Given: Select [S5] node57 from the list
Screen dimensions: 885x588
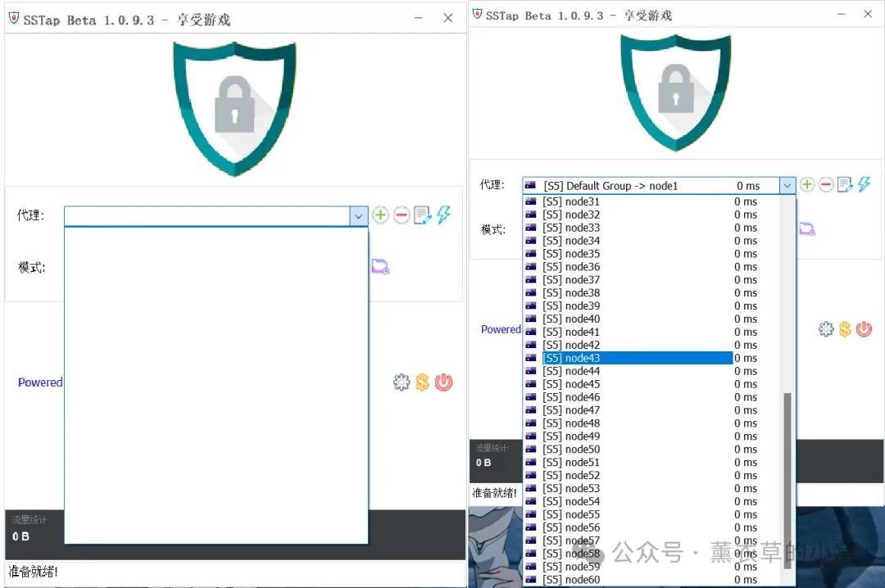Looking at the screenshot, I should (x=651, y=540).
